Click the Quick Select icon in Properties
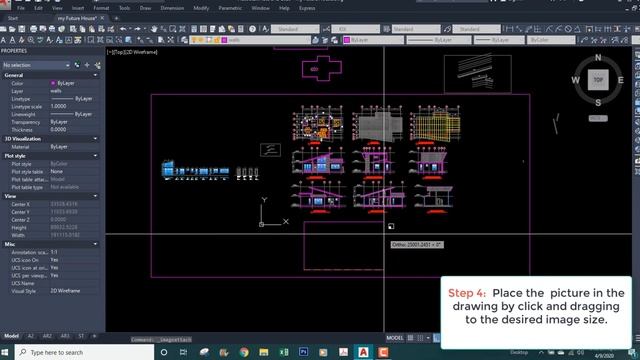 tap(98, 65)
